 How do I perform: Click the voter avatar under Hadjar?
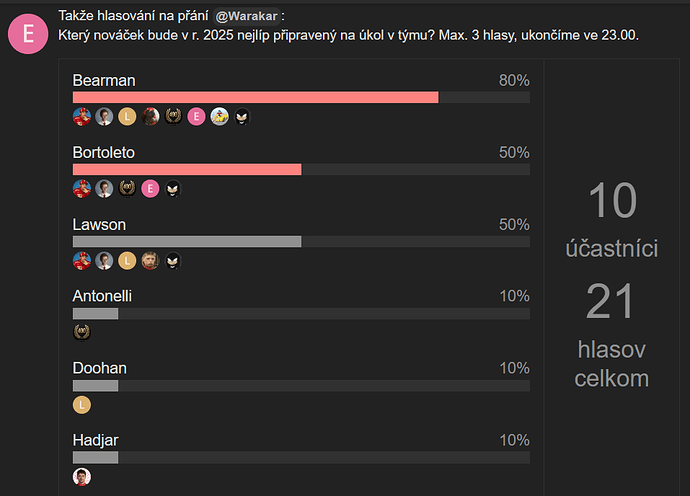pyautogui.click(x=82, y=477)
